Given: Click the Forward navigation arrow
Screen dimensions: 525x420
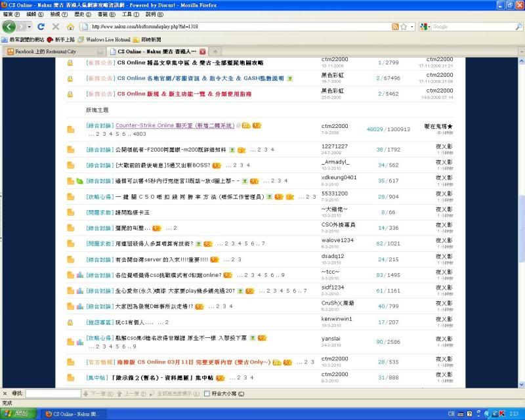Looking at the screenshot, I should (22, 26).
